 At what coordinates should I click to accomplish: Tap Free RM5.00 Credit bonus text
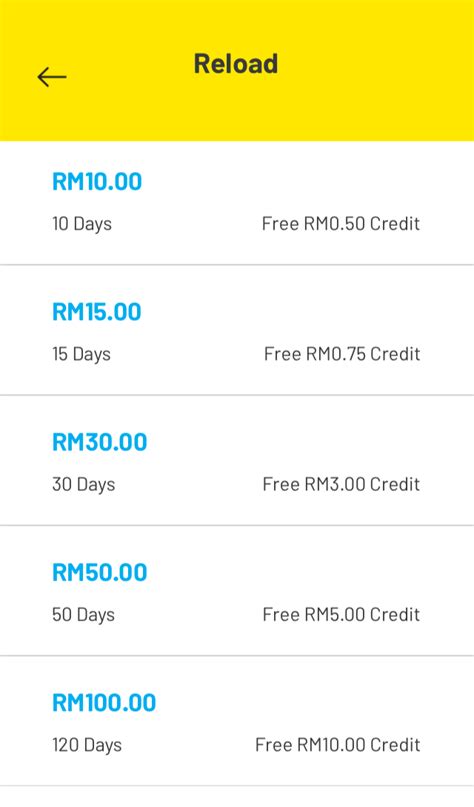click(x=341, y=614)
